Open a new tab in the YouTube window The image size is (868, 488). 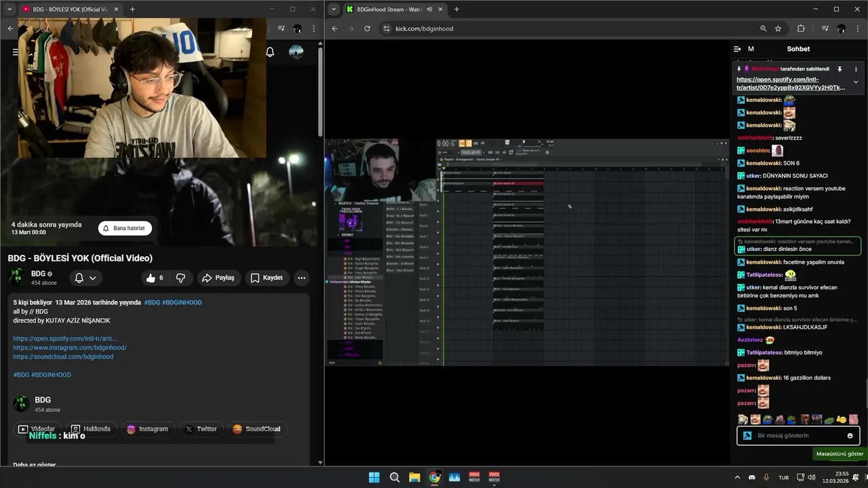132,9
